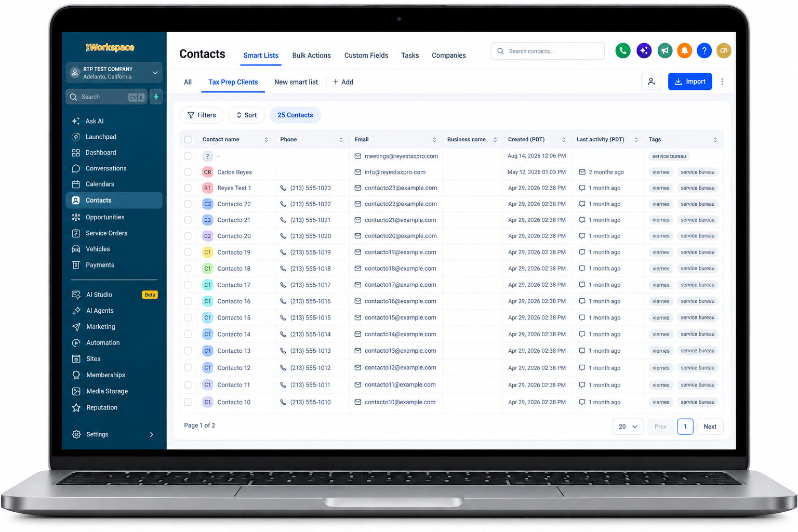Viewport: 798px width, 532px height.
Task: Sort by the Email column arrows
Action: [x=434, y=140]
